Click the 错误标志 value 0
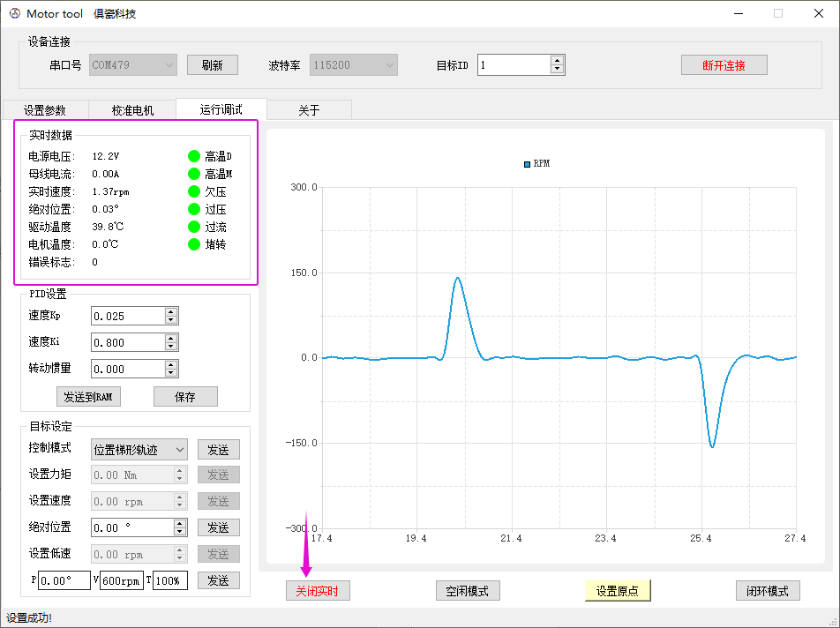The width and height of the screenshot is (840, 628). (94, 262)
